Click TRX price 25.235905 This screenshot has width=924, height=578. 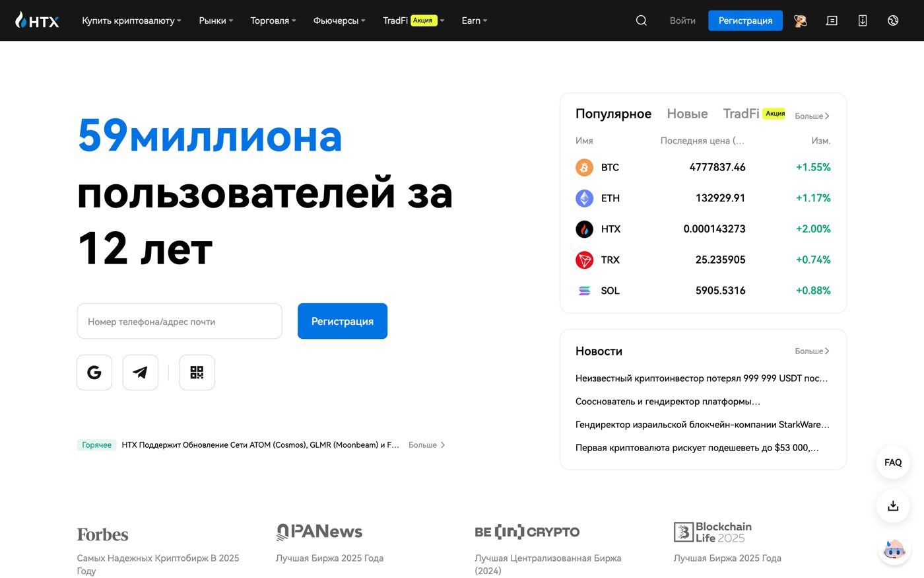720,260
